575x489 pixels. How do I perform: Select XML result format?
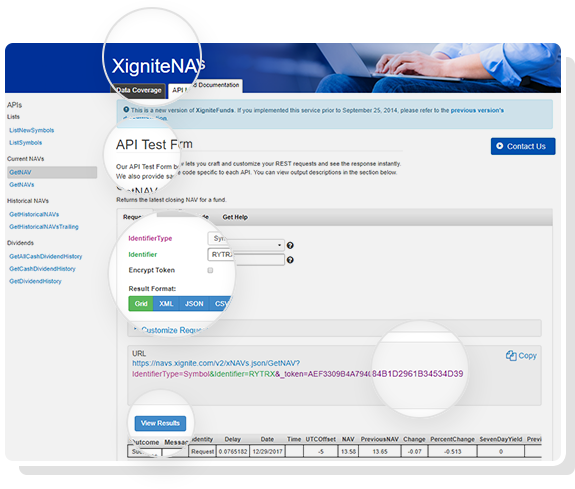pos(166,304)
